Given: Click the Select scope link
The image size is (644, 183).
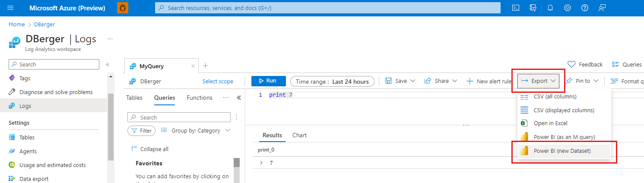Looking at the screenshot, I should click(x=218, y=81).
